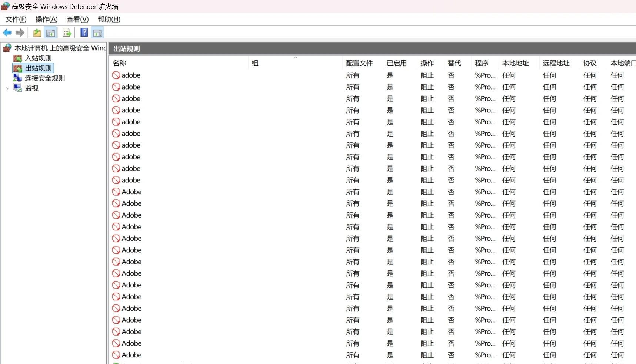
Task: Click the up one level folder icon
Action: click(x=37, y=33)
